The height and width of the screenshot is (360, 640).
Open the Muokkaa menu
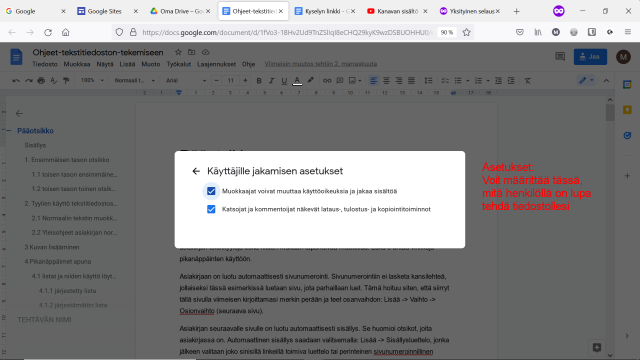click(77, 64)
